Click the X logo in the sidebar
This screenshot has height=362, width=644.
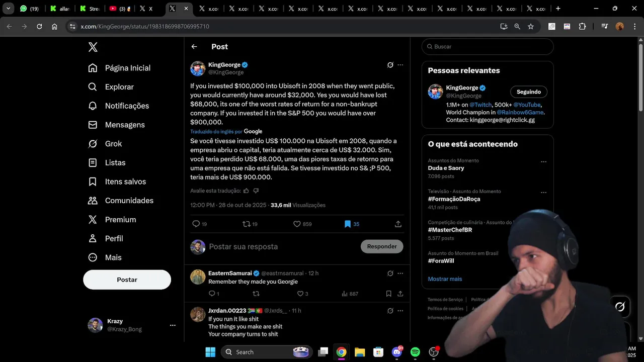tap(93, 47)
